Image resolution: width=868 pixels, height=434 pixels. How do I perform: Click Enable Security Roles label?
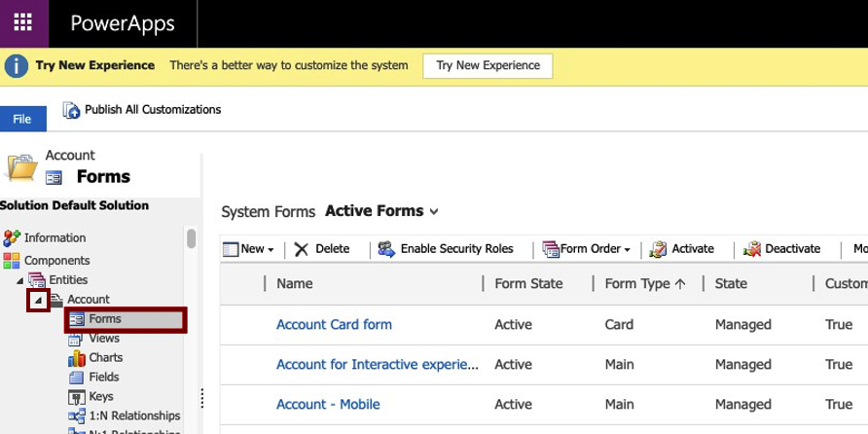click(x=456, y=249)
